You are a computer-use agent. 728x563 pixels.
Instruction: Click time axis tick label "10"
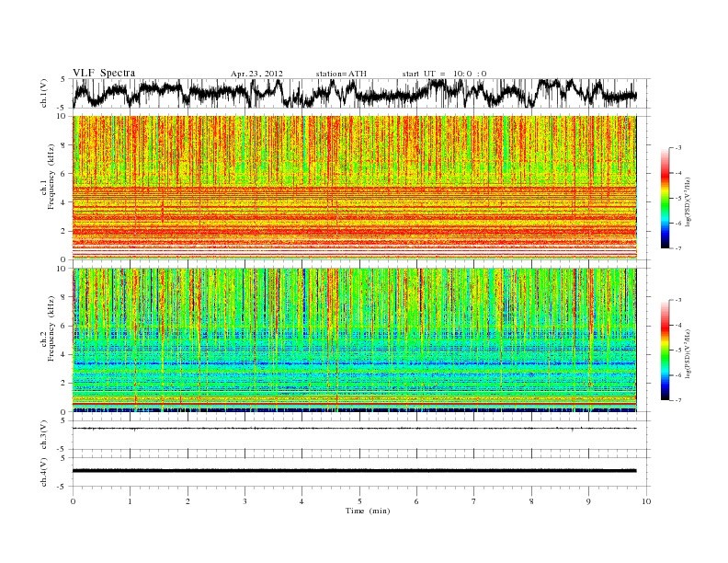646,501
